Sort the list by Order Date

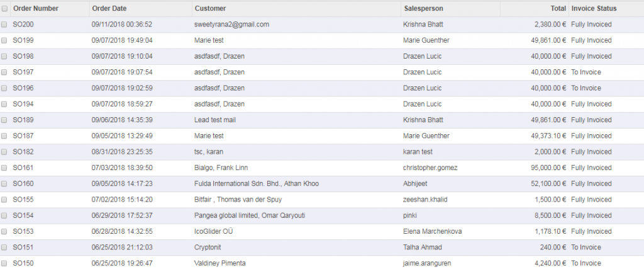(109, 9)
